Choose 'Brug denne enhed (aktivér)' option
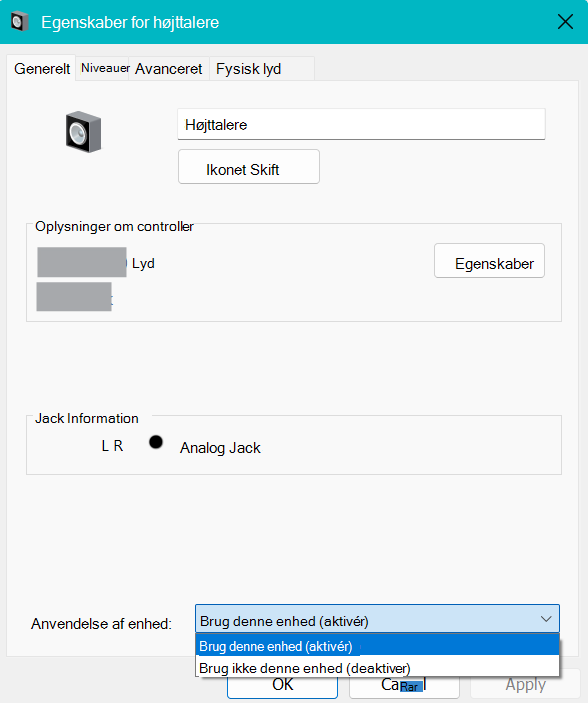Screen dimensions: 588x703 (377, 646)
